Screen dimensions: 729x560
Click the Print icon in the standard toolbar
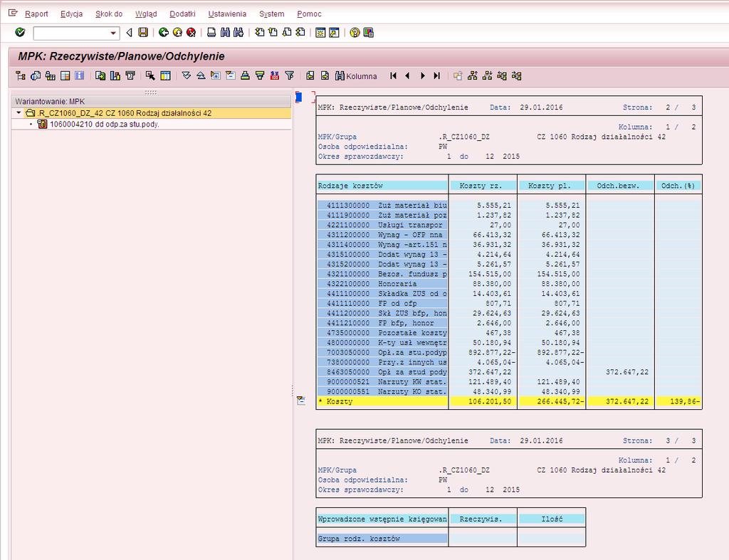(x=211, y=33)
